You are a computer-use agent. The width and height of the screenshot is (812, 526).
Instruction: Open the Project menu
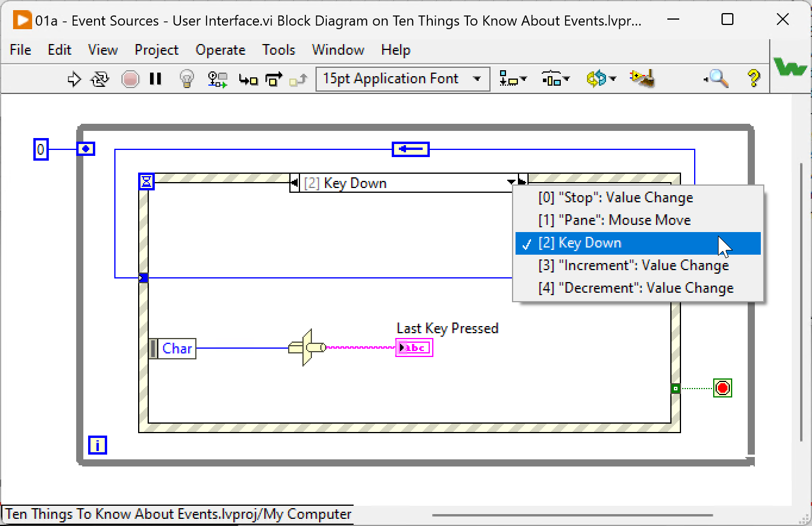click(x=157, y=50)
